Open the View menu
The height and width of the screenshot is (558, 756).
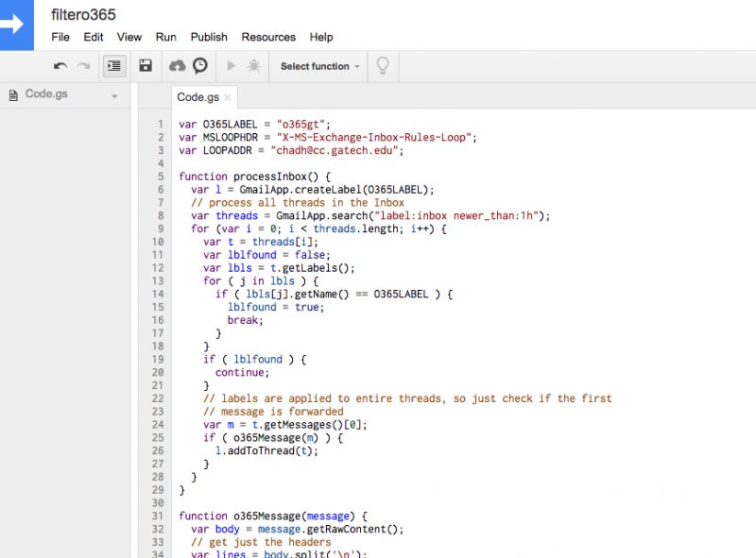[x=129, y=37]
